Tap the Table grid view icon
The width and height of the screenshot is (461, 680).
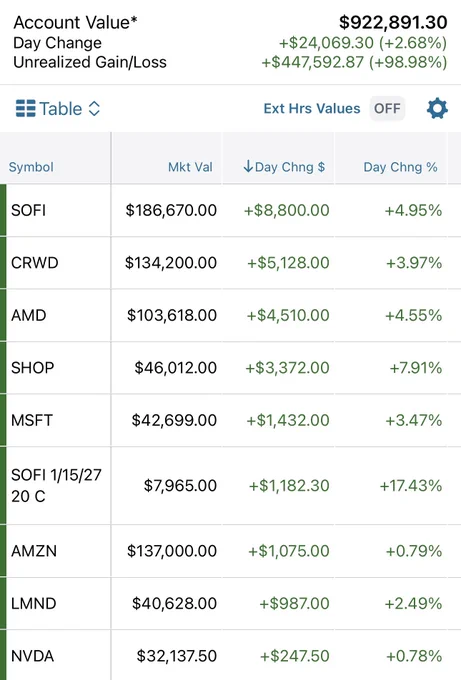(x=26, y=108)
